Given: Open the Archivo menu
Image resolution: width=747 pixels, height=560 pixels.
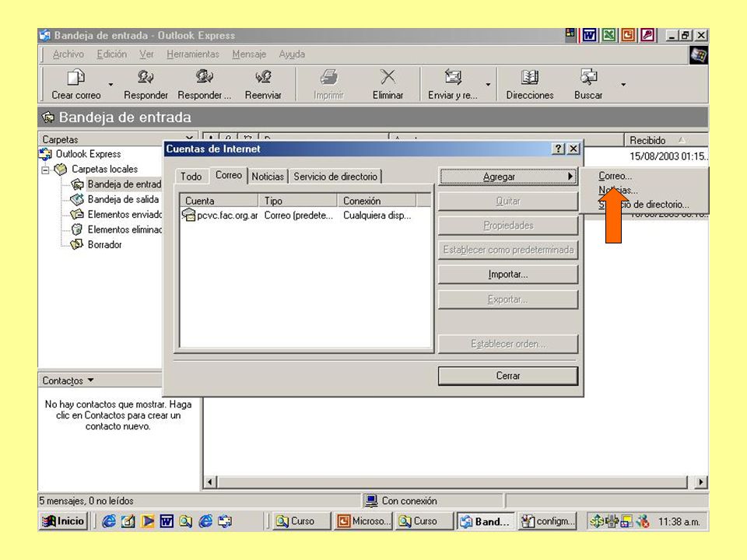Looking at the screenshot, I should pyautogui.click(x=68, y=54).
